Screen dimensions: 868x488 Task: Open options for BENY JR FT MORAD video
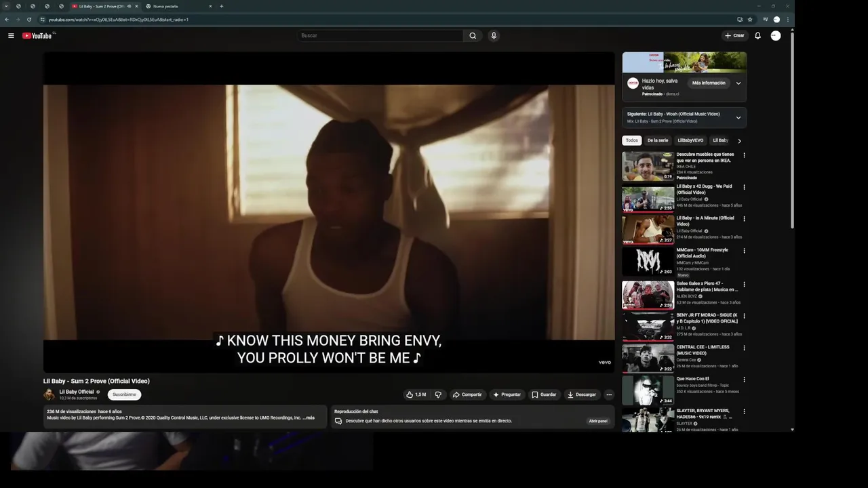click(x=744, y=316)
